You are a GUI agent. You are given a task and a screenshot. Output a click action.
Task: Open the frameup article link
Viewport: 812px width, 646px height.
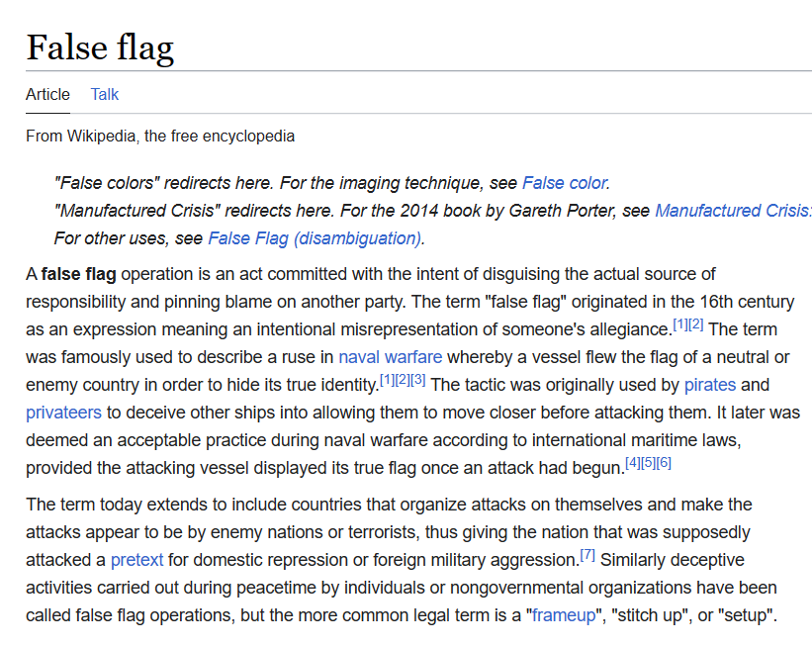(x=562, y=614)
